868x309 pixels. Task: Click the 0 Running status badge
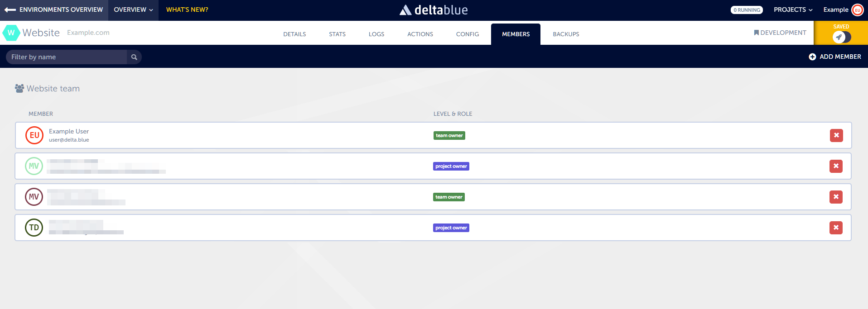(x=747, y=10)
